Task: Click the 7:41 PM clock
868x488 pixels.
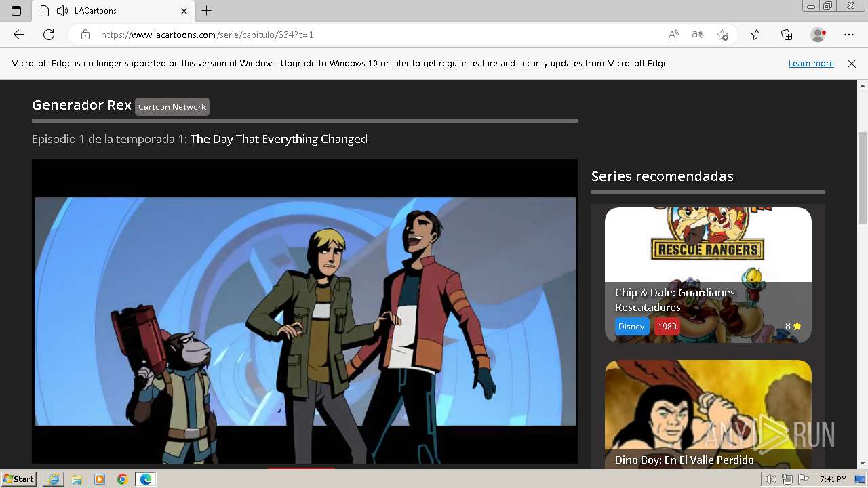Action: point(833,479)
